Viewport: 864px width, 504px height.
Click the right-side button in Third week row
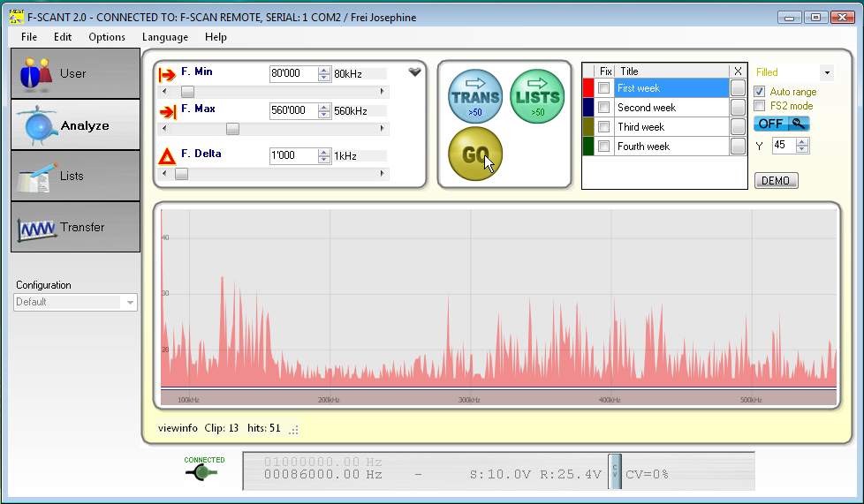pos(738,127)
